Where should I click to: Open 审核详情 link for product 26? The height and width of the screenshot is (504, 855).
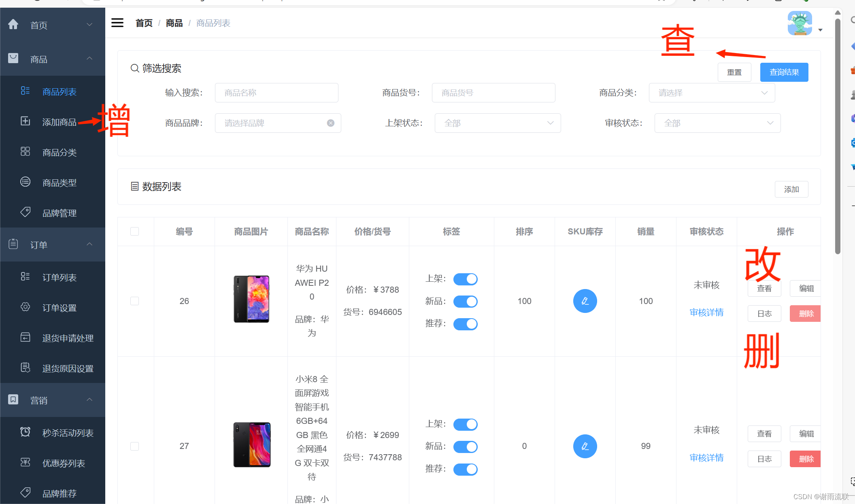pyautogui.click(x=706, y=313)
